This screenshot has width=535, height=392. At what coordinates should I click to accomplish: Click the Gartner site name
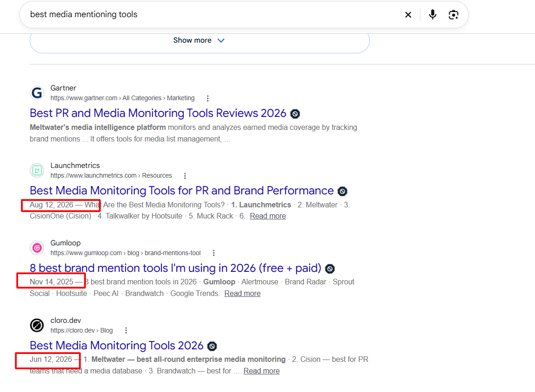63,88
